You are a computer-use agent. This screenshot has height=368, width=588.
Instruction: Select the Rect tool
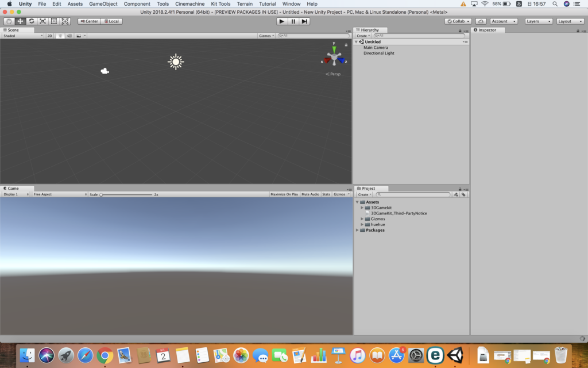coord(54,21)
